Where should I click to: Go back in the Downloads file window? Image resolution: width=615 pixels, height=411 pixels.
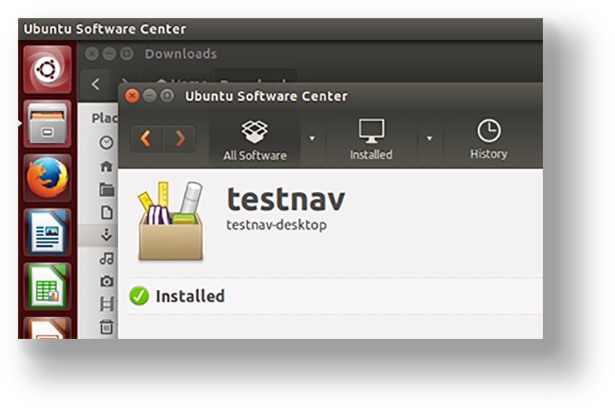pyautogui.click(x=95, y=84)
